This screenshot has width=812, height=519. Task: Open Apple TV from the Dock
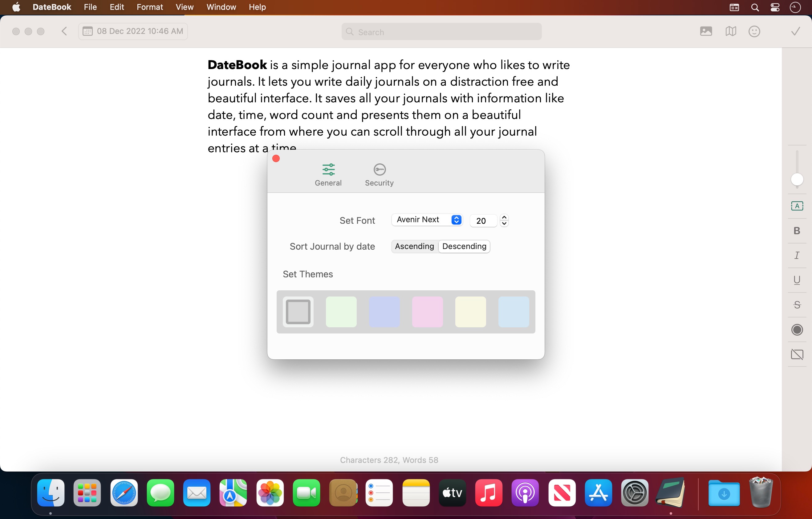[453, 493]
